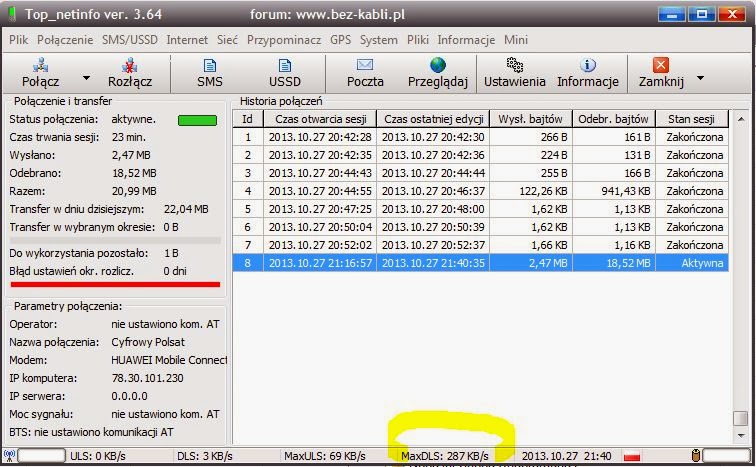
Task: Maximize the Top_netinfo window
Action: pyautogui.click(x=702, y=14)
